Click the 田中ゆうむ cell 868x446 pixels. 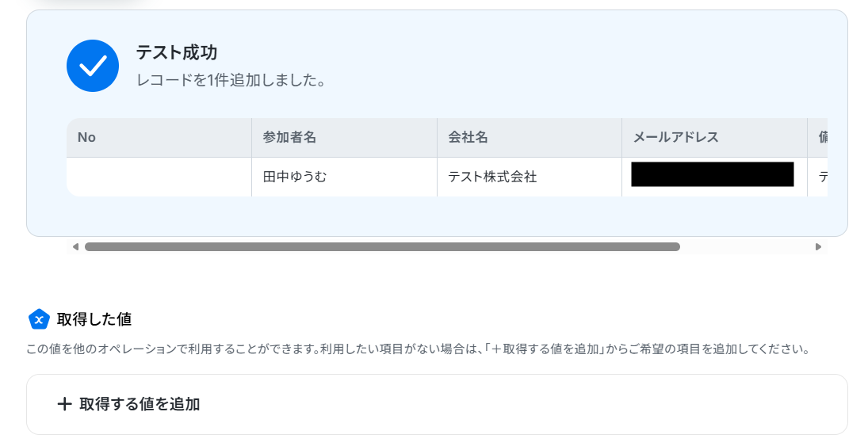click(344, 177)
